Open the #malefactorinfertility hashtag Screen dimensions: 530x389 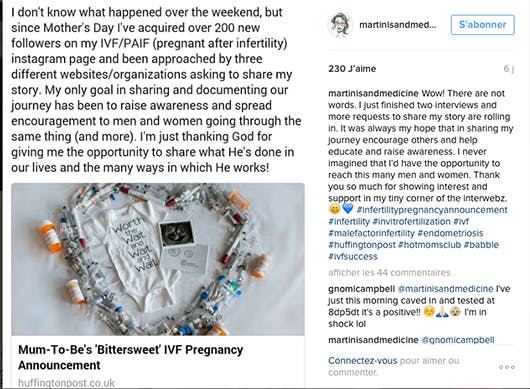[x=371, y=233]
